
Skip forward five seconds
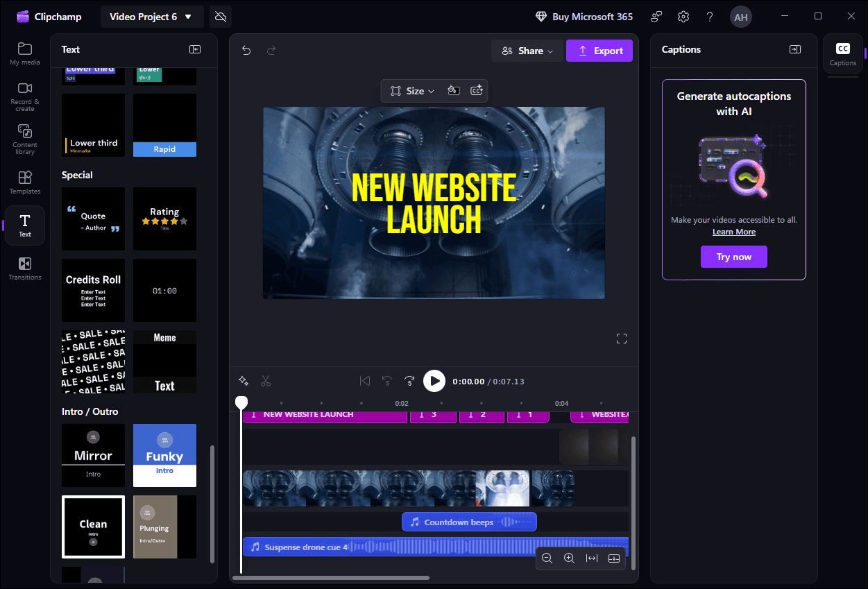point(410,380)
